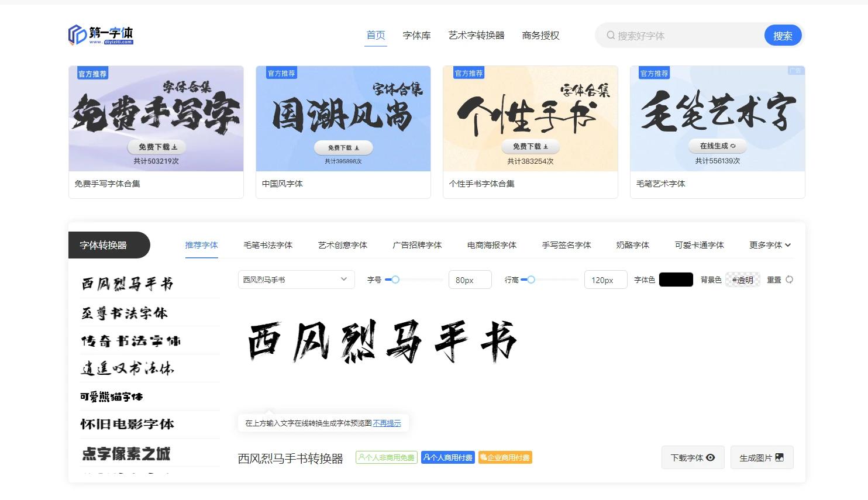Click the 在线生成 icon on 毛笔艺术字 banner

click(x=732, y=146)
